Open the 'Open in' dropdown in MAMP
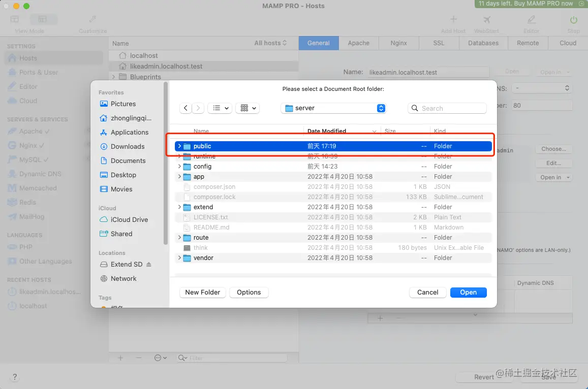This screenshot has height=389, width=588. point(554,178)
